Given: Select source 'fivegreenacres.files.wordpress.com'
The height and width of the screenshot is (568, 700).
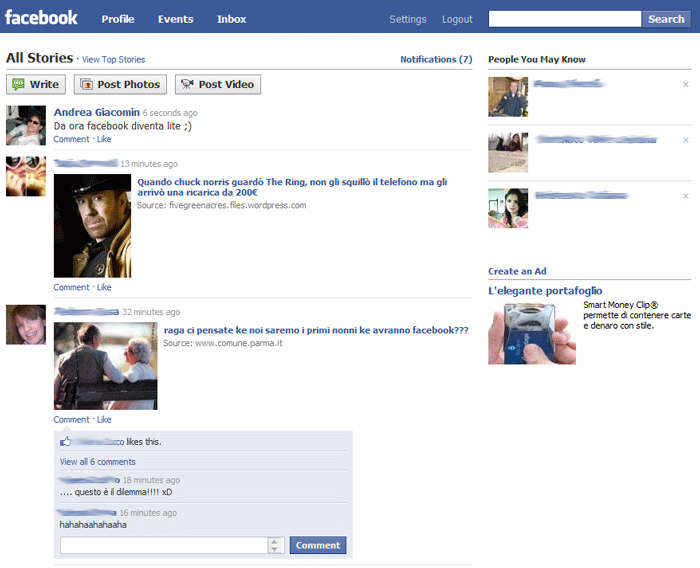Looking at the screenshot, I should pyautogui.click(x=238, y=205).
